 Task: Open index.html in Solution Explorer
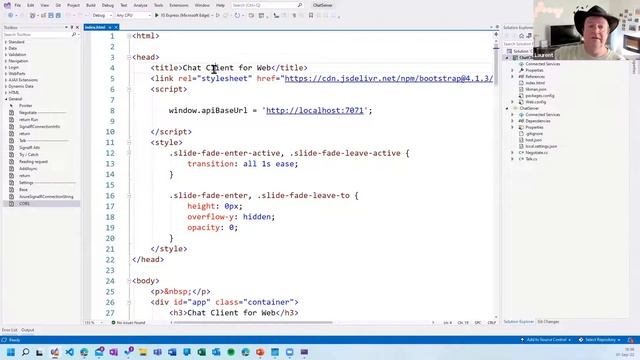point(535,83)
